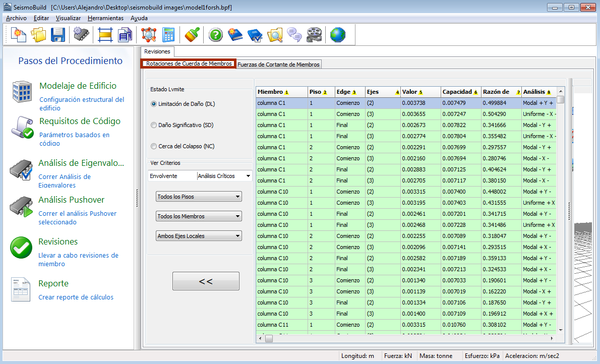Screen dimensions: 600x364
Task: Expand the Ambos Ejes Locales dropdown
Action: [x=199, y=236]
